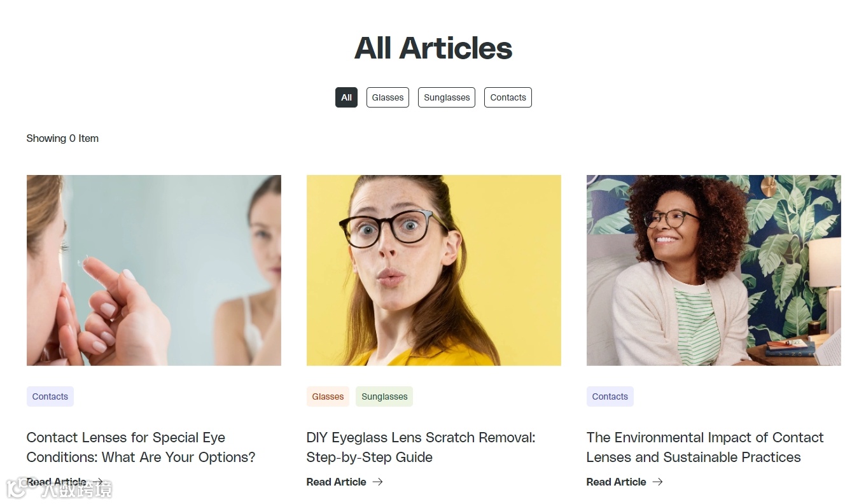The image size is (866, 504).
Task: Filter articles by Sunglasses
Action: [x=447, y=97]
